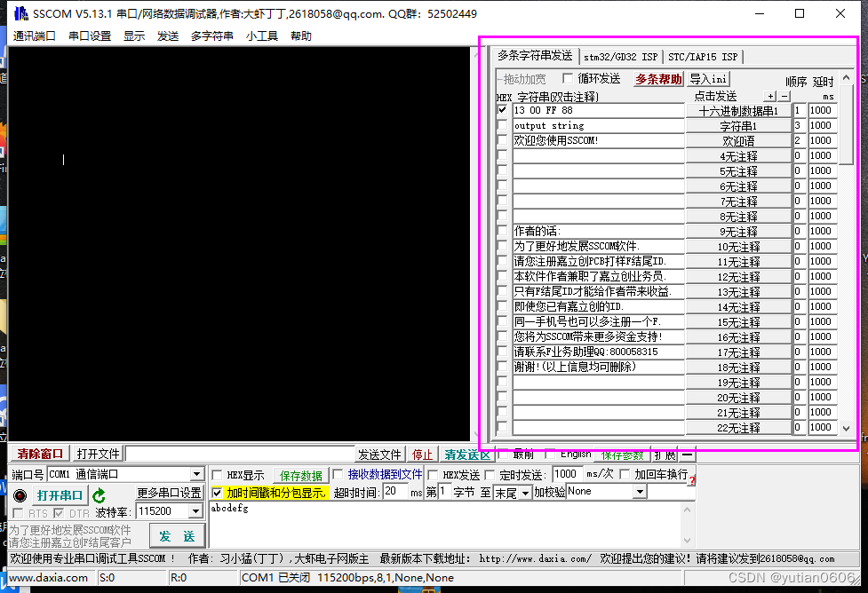868x593 pixels.
Task: Toggle the RTS checkbox
Action: [18, 513]
